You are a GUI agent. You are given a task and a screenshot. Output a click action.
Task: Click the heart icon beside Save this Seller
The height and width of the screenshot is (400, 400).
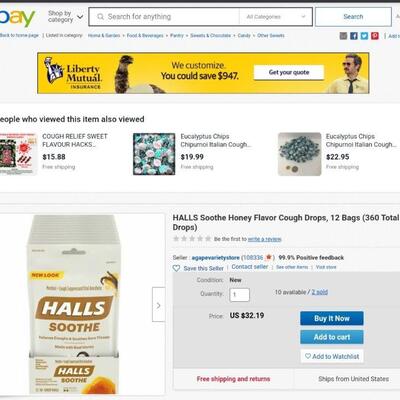tap(176, 268)
